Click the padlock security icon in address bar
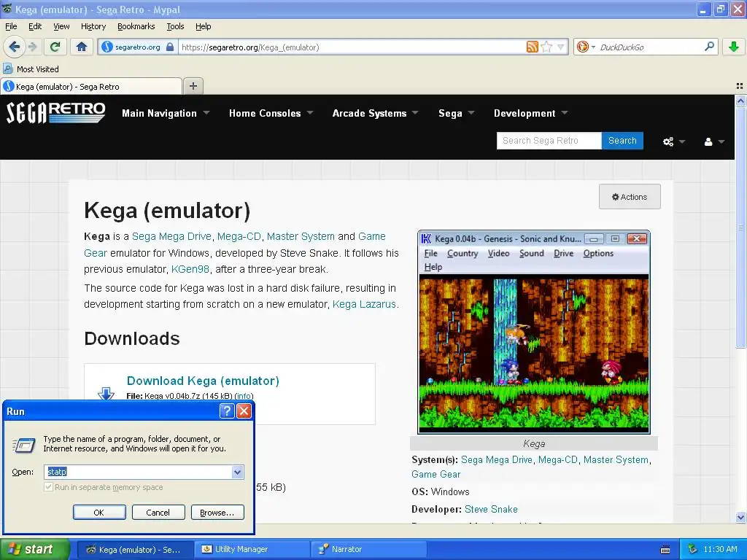The image size is (747, 560). point(170,47)
